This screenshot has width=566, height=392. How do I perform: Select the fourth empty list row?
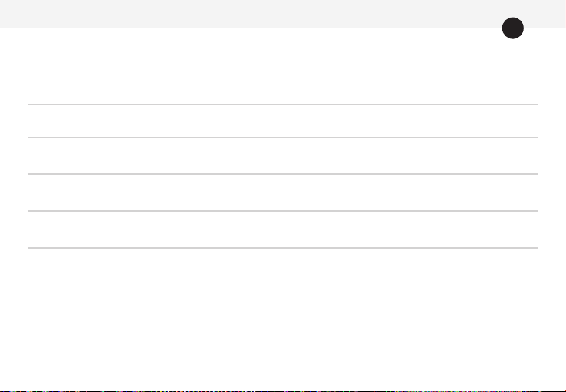283,229
